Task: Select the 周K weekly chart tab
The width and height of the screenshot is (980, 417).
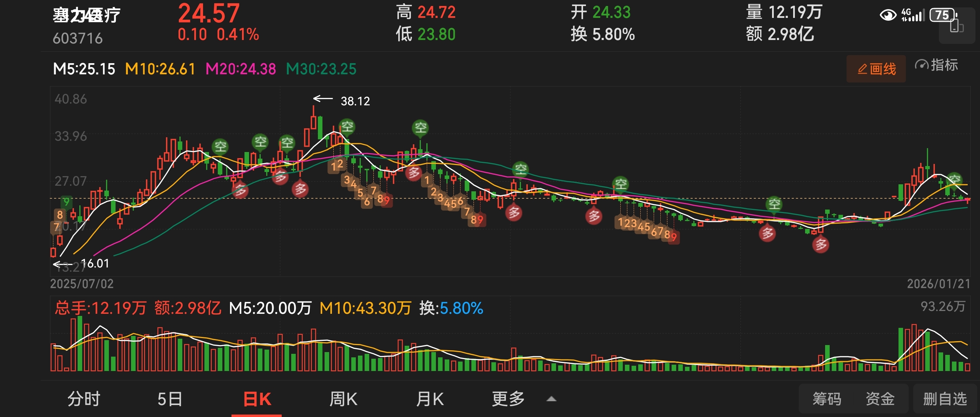Action: (343, 399)
